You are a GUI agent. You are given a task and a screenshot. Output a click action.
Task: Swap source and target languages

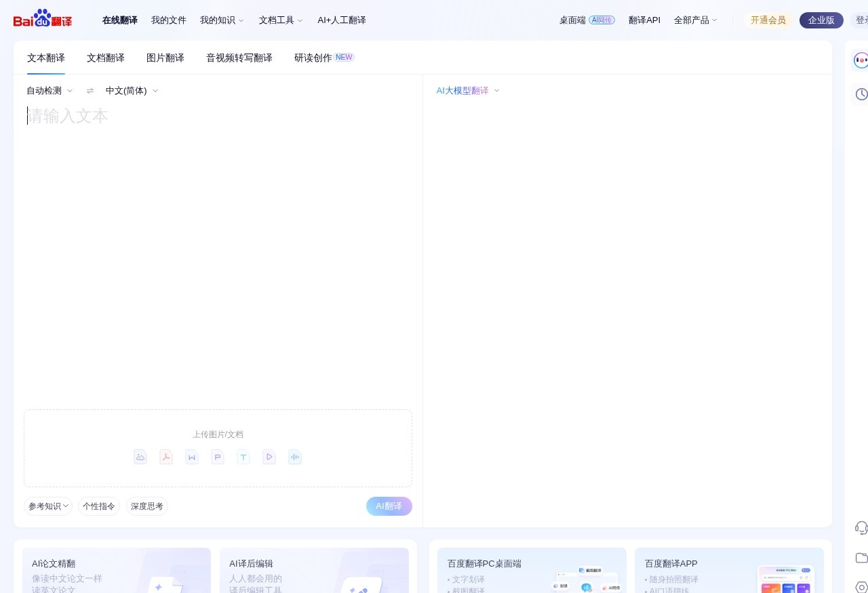click(90, 91)
